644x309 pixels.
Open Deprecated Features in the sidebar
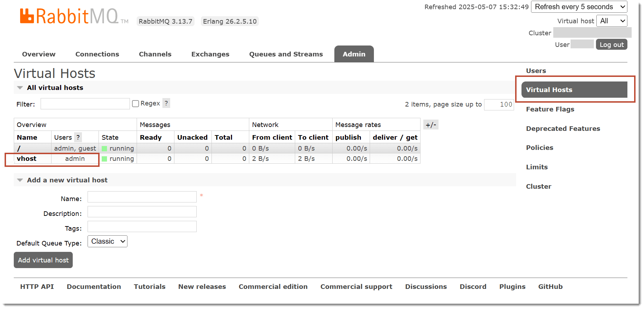563,128
